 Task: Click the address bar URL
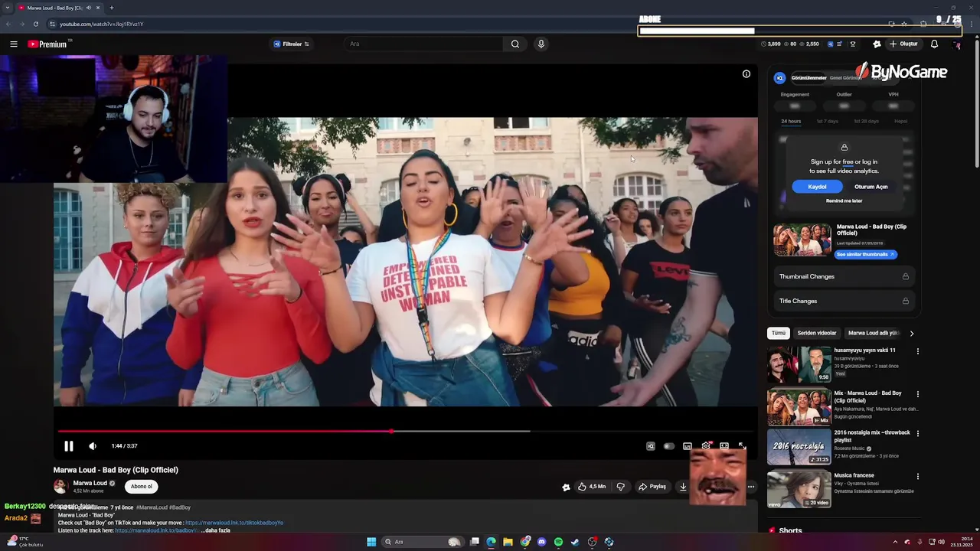click(x=101, y=24)
